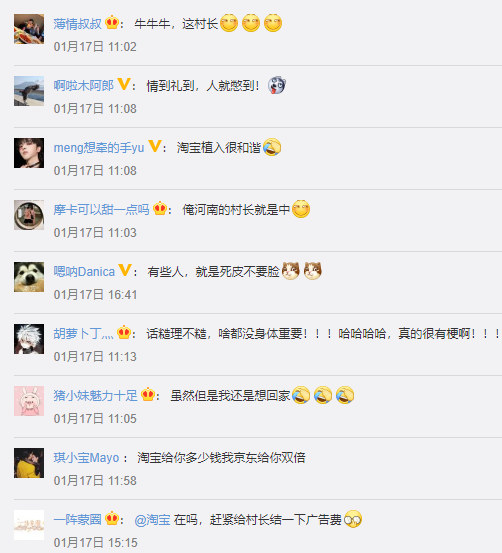Click the husky emoji after 人就憋到
502x553 pixels.
tap(277, 85)
